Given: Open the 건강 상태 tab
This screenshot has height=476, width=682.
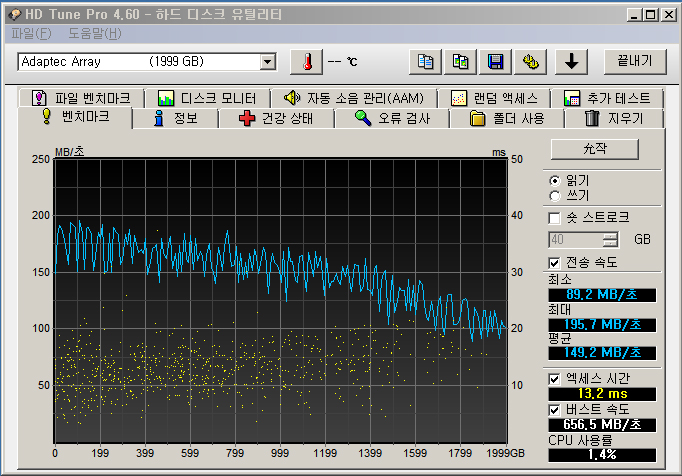Looking at the screenshot, I should (x=277, y=118).
